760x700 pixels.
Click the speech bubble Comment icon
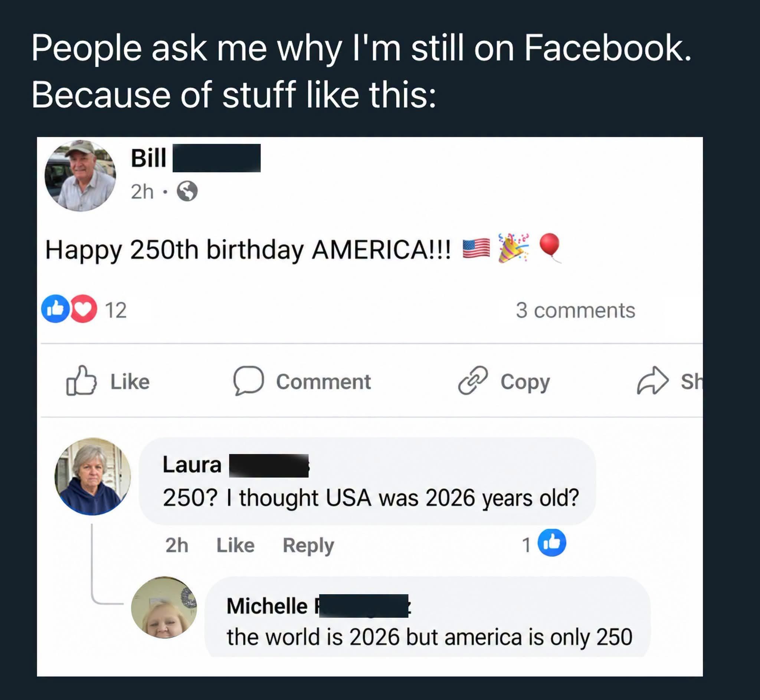click(x=248, y=381)
